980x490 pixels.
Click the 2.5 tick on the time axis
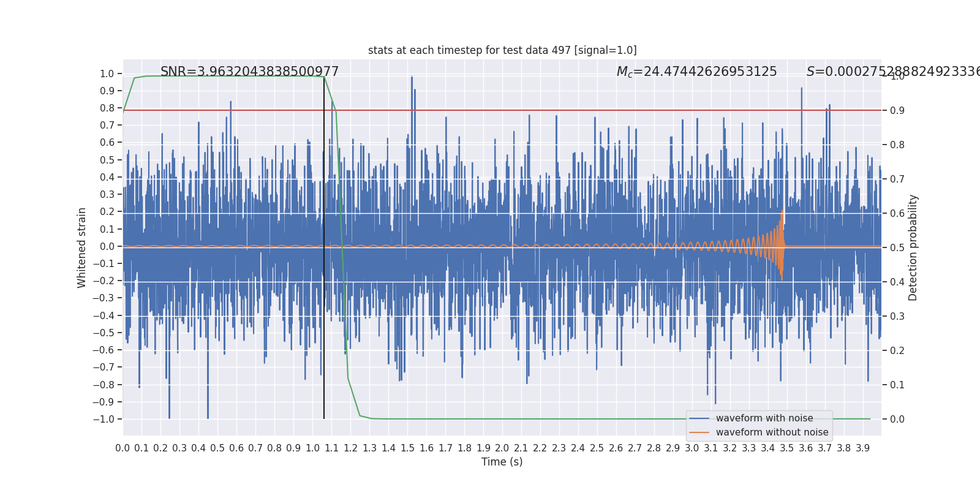click(x=597, y=448)
